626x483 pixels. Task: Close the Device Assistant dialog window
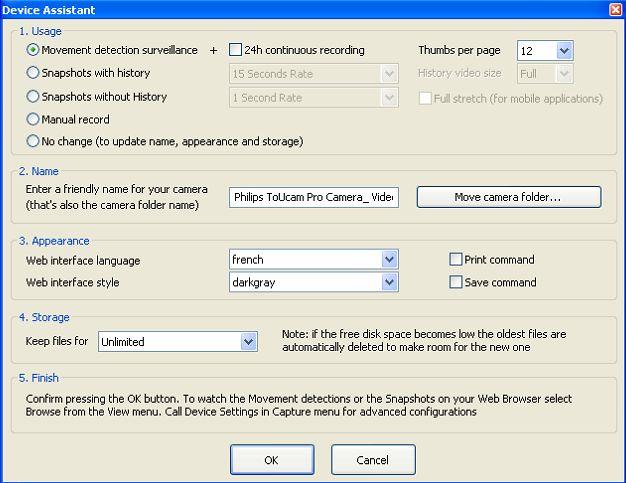pos(614,9)
